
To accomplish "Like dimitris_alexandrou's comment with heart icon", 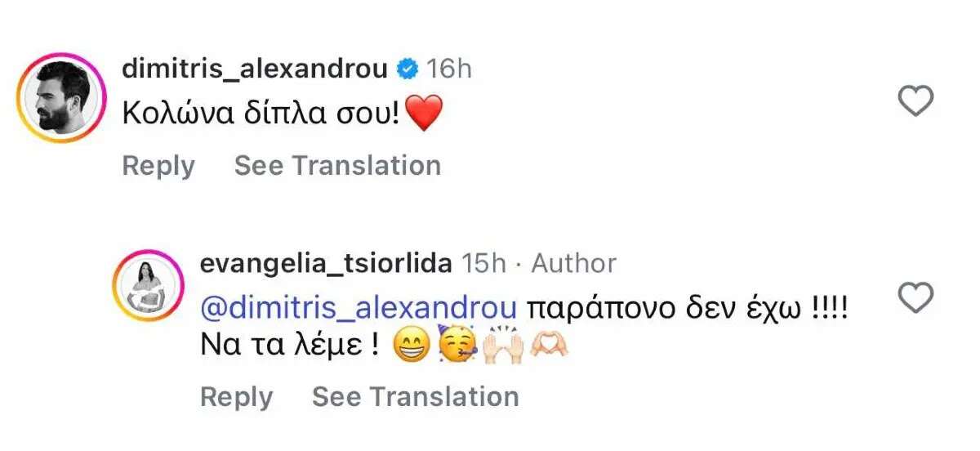I will (x=915, y=102).
